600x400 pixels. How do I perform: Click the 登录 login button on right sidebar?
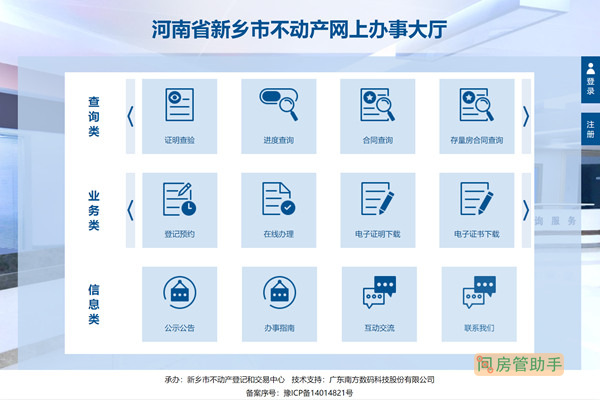590,80
